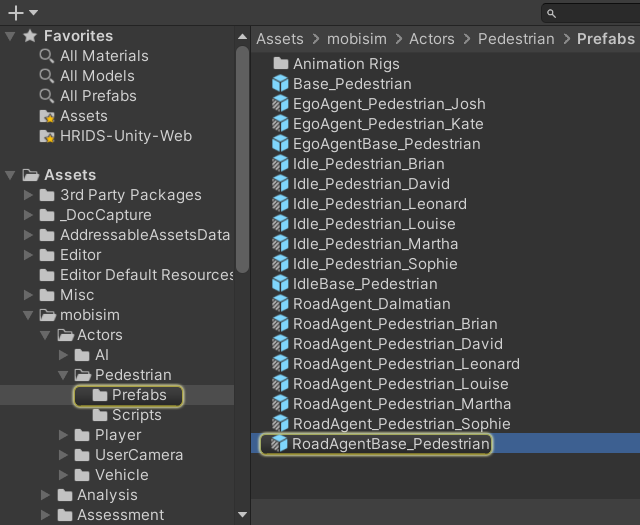This screenshot has height=525, width=640.
Task: Go to Assets in breadcrumb path
Action: coord(280,39)
